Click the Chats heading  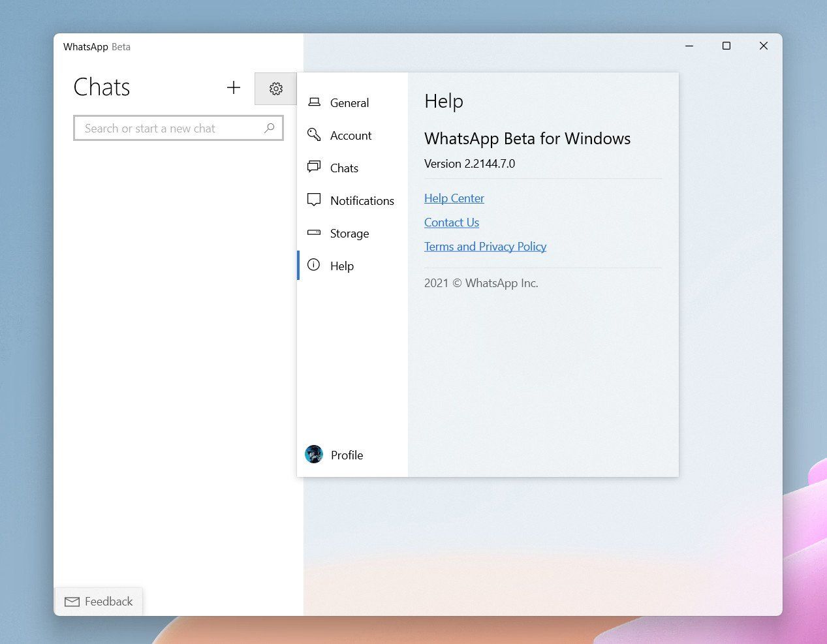click(x=102, y=87)
